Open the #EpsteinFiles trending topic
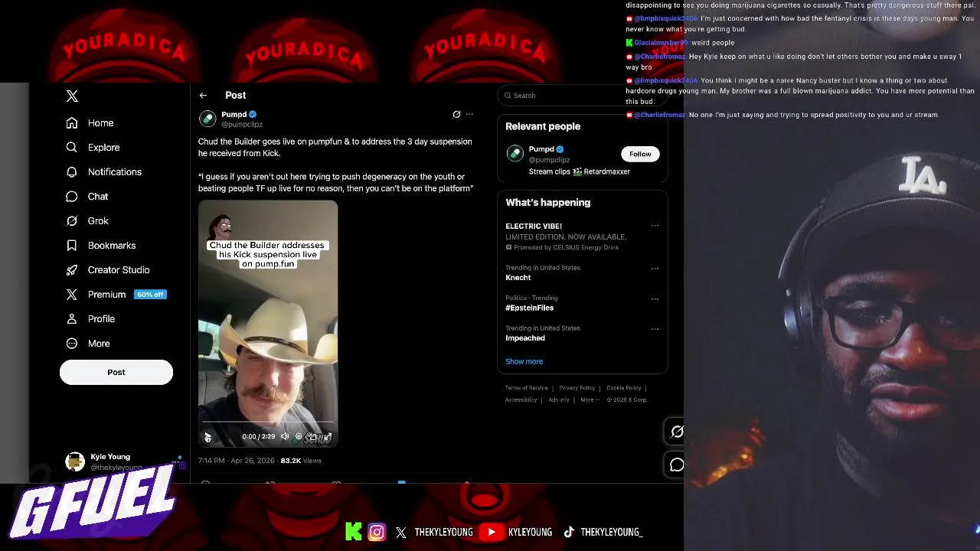This screenshot has height=551, width=980. tap(531, 303)
